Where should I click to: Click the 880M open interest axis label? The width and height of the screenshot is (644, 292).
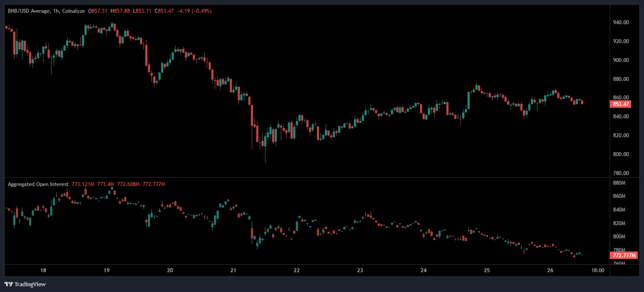[619, 183]
